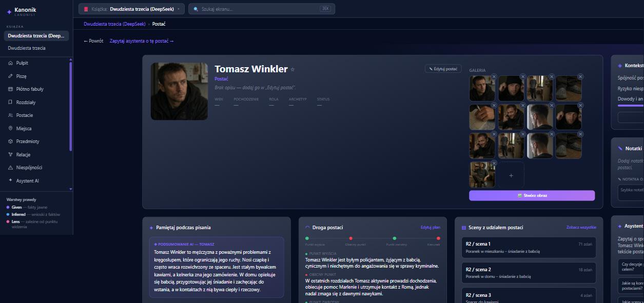Viewport: 644px width, 303px height.
Task: Open Niespójności warning triangle icon
Action: [10, 168]
